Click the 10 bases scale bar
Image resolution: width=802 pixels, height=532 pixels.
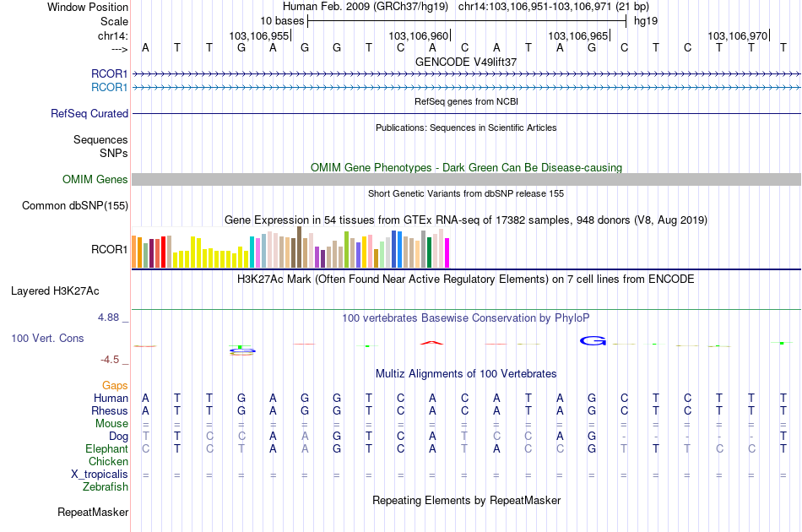(x=467, y=21)
